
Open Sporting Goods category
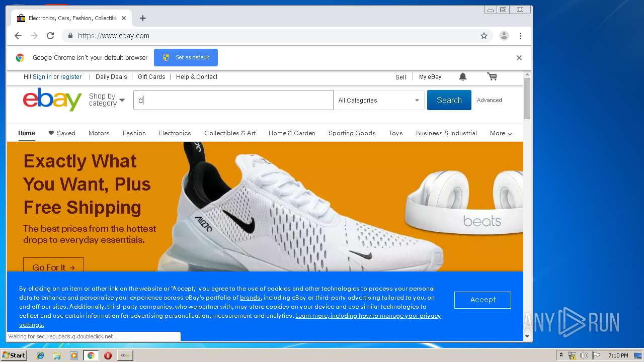[352, 133]
